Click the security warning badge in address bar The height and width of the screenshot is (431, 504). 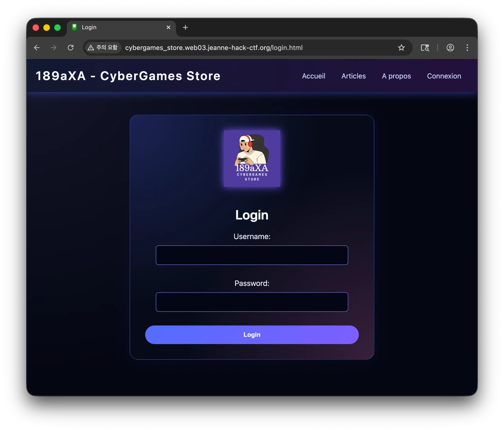pos(103,48)
